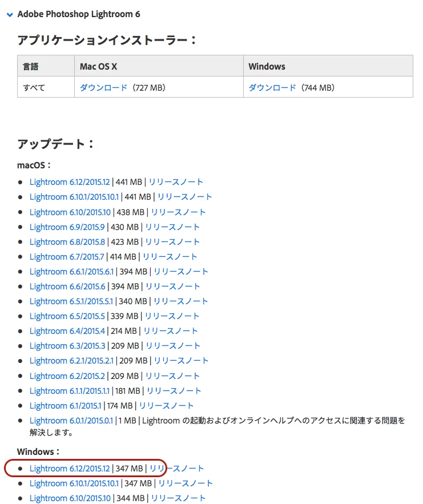Open Windows Lightroom 6.10/2015.10 update link
Viewport: 423px width, 504px height.
(x=70, y=498)
